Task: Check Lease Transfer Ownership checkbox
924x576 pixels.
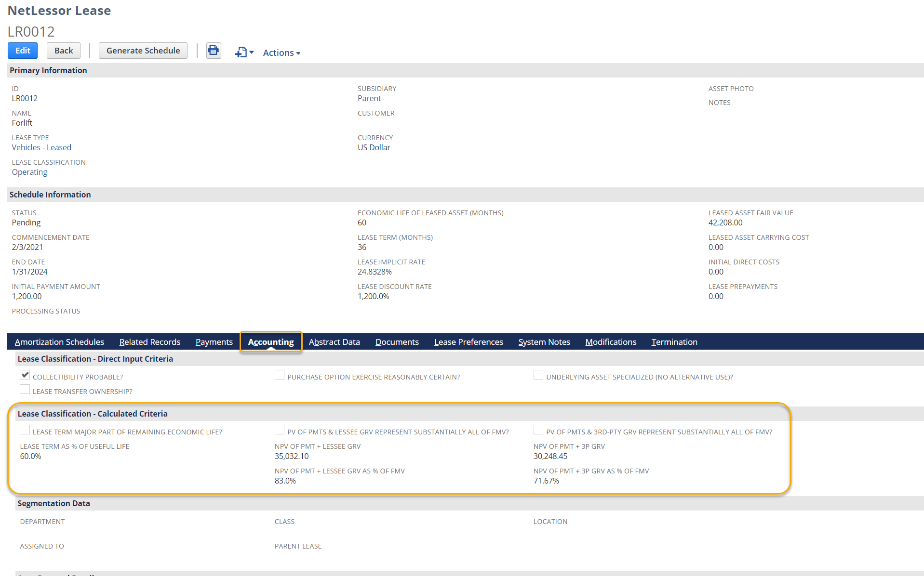Action: (25, 389)
